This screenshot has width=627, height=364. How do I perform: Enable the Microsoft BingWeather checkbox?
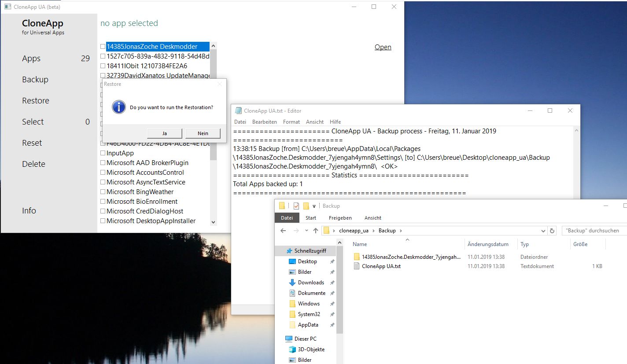(103, 192)
